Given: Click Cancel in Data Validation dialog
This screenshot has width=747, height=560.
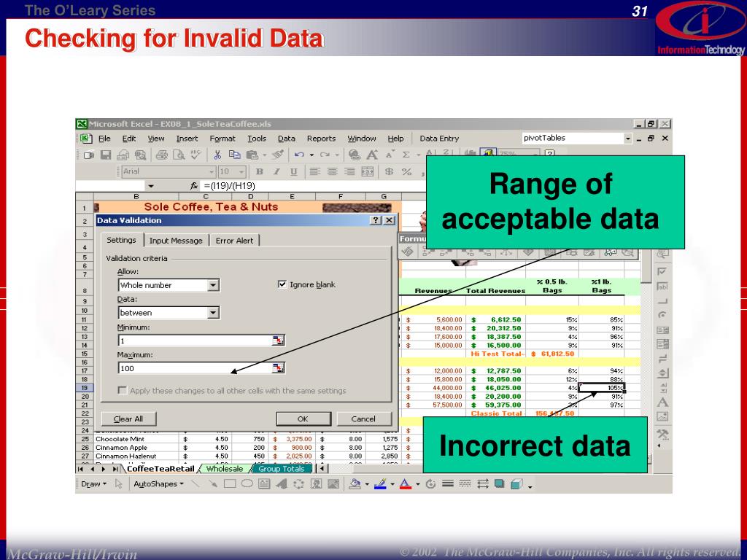Looking at the screenshot, I should point(363,419).
